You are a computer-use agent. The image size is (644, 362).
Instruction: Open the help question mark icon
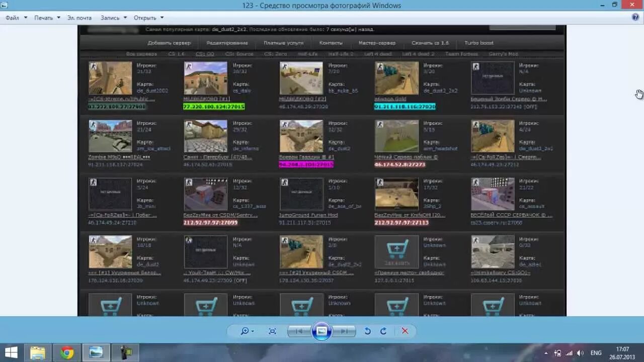pyautogui.click(x=635, y=17)
